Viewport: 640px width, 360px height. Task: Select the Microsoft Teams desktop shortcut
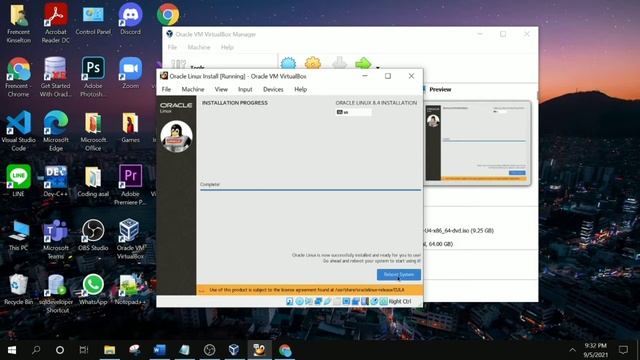click(56, 239)
